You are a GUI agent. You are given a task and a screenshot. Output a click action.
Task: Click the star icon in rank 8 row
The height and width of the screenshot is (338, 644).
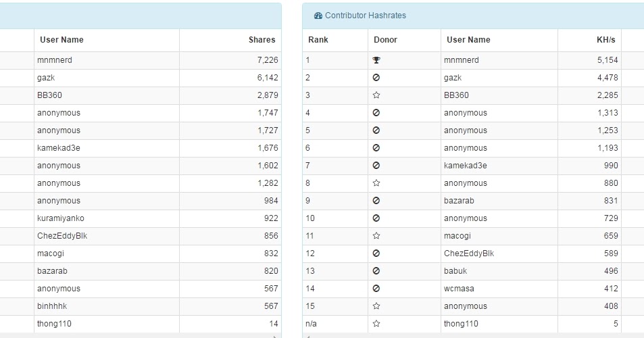point(376,183)
